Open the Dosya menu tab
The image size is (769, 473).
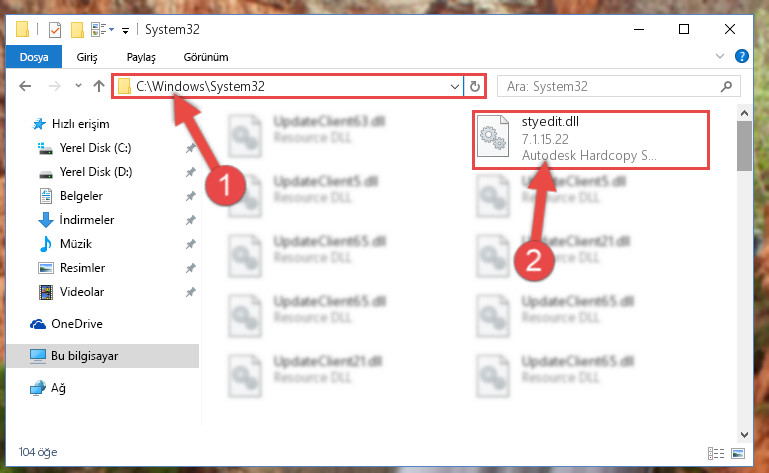(34, 57)
